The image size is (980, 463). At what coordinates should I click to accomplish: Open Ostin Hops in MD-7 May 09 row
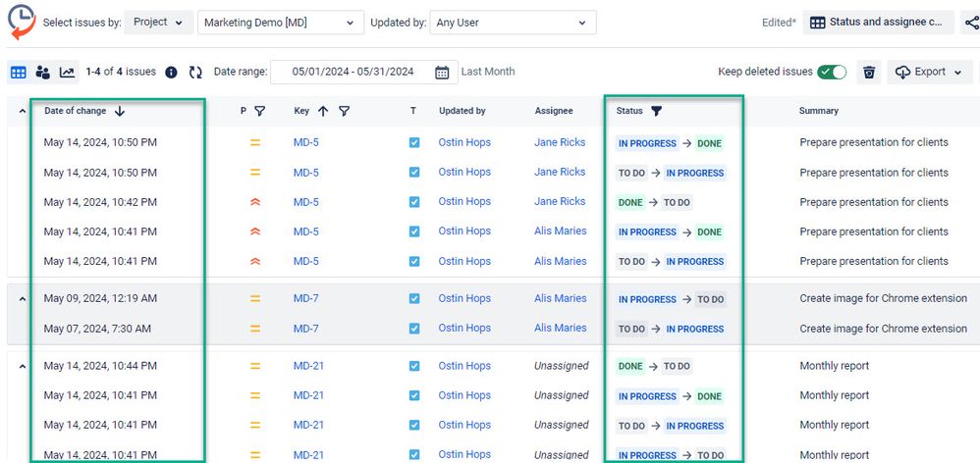click(464, 299)
